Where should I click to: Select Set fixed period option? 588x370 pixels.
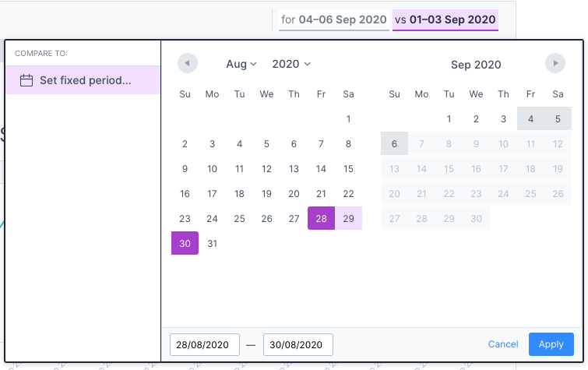[x=83, y=80]
